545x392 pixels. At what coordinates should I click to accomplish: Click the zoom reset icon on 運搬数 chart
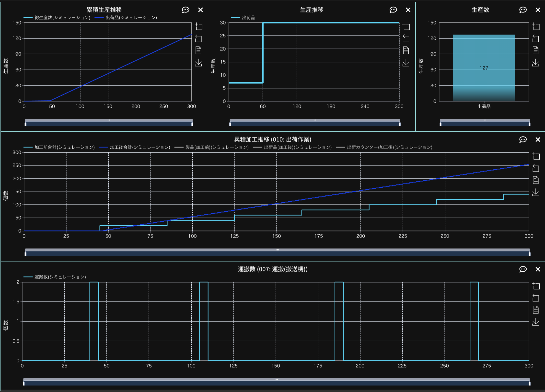[535, 298]
